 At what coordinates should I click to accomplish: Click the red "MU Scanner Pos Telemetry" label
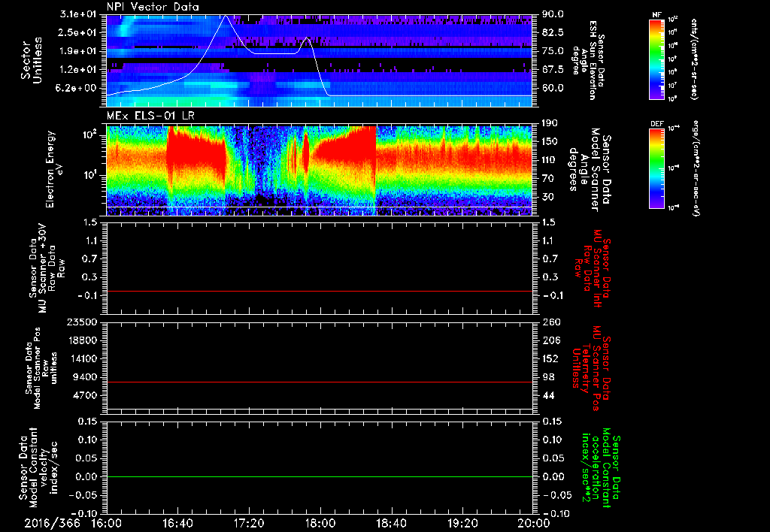point(591,368)
